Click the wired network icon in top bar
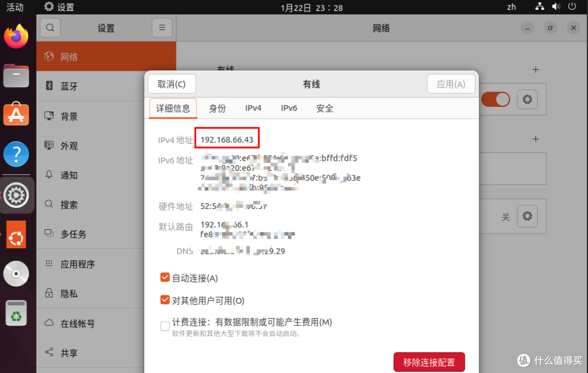This screenshot has height=373, width=588. 540,7
